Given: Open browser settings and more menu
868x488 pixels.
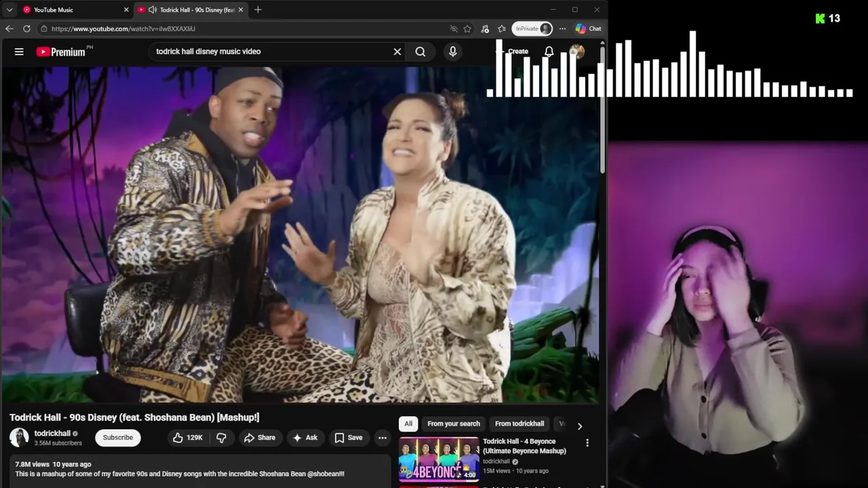Looking at the screenshot, I should click(x=562, y=28).
